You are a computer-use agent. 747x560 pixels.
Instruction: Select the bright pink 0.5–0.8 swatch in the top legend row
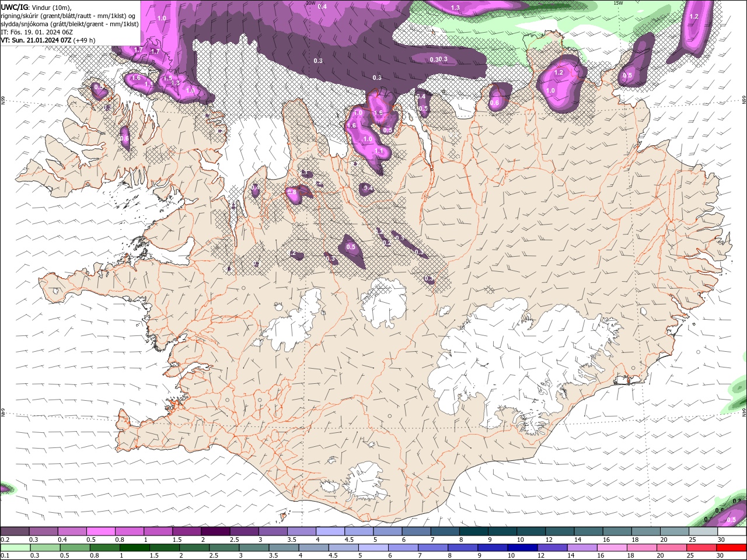(x=100, y=531)
